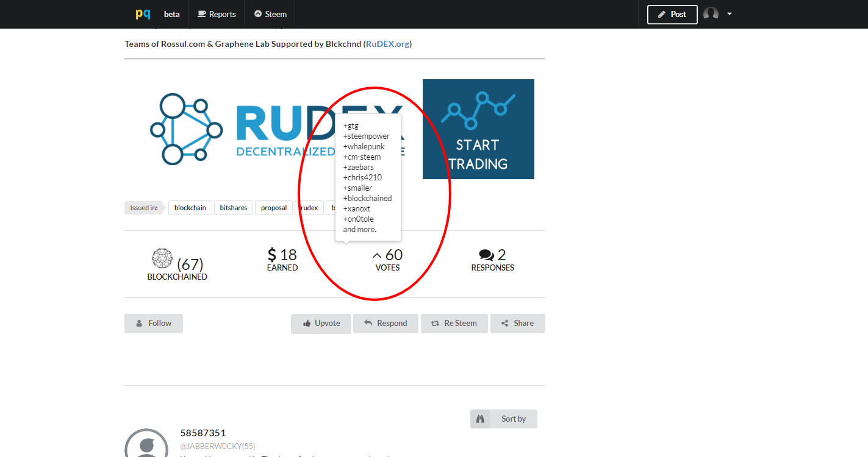Click the user avatar in the top bar

(x=711, y=14)
